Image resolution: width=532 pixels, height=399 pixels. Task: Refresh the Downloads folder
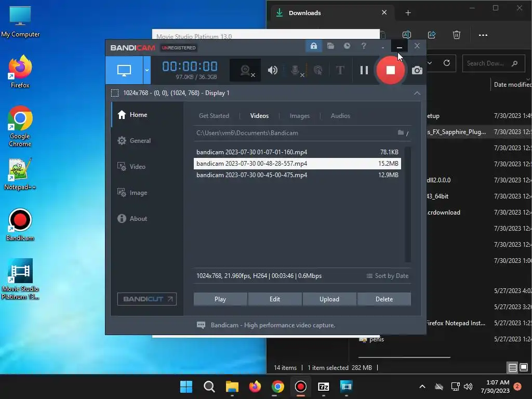tap(447, 63)
